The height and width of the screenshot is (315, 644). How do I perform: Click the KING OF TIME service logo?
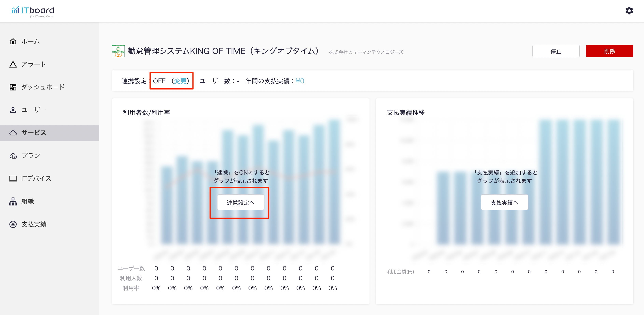coord(118,51)
